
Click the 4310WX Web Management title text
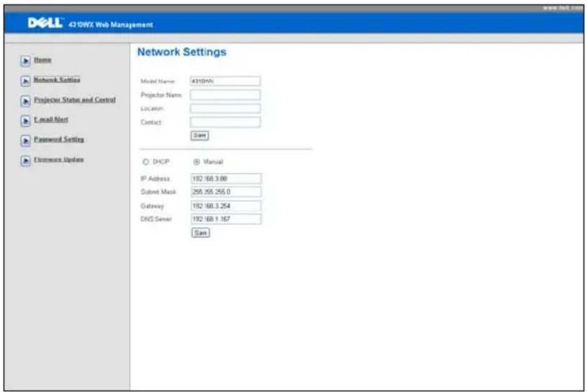[111, 25]
